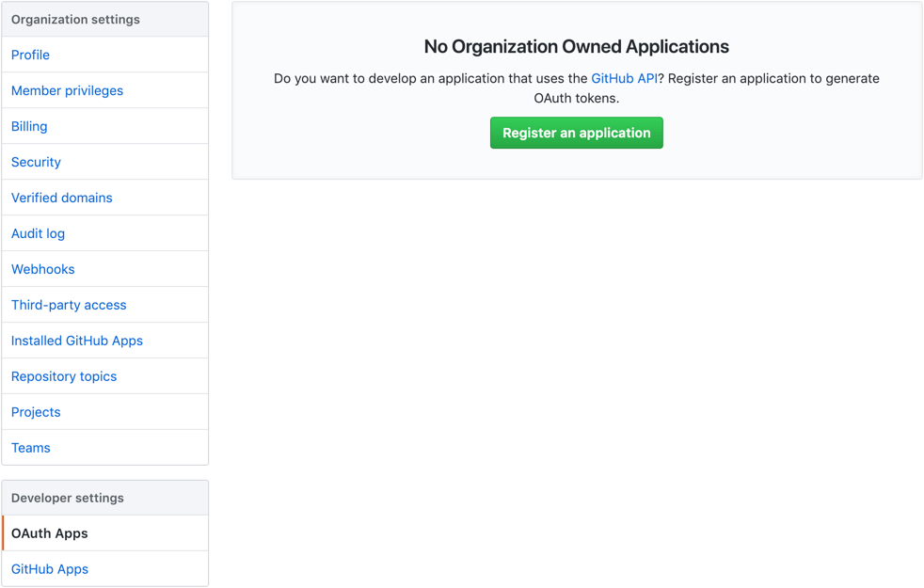Open the Audit log
This screenshot has height=588, width=924.
tap(38, 232)
